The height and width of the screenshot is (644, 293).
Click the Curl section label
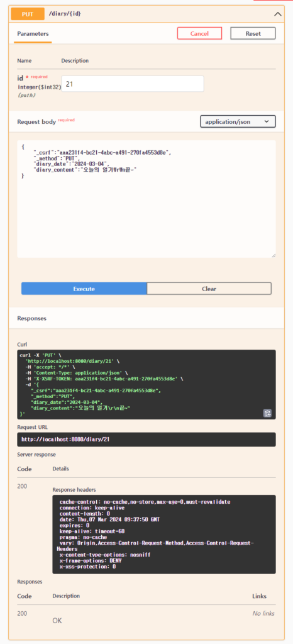pos(22,344)
